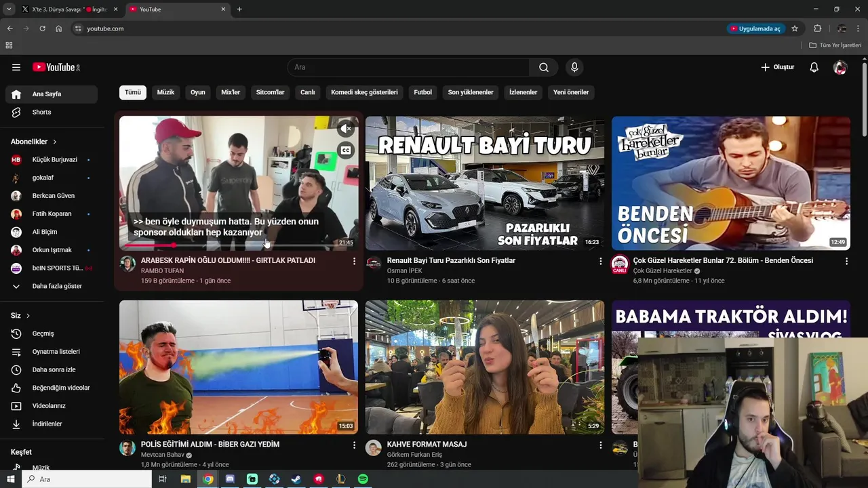This screenshot has width=868, height=488.
Task: Open Daha sonra izle list
Action: tap(52, 369)
